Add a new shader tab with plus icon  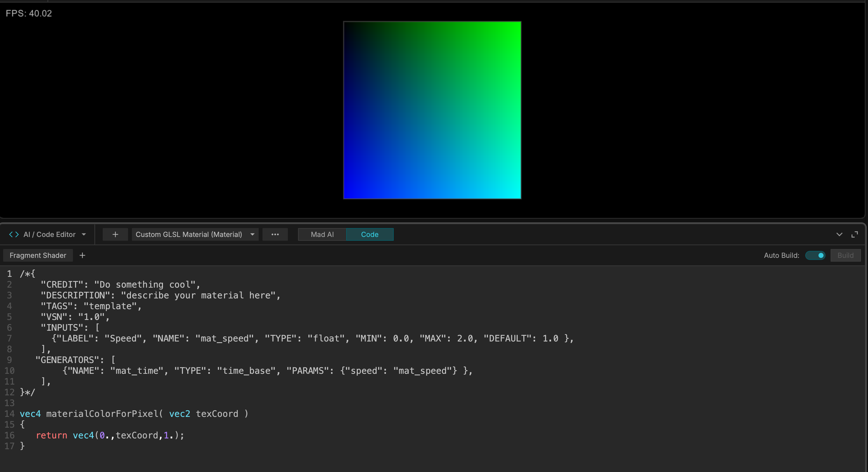tap(82, 255)
